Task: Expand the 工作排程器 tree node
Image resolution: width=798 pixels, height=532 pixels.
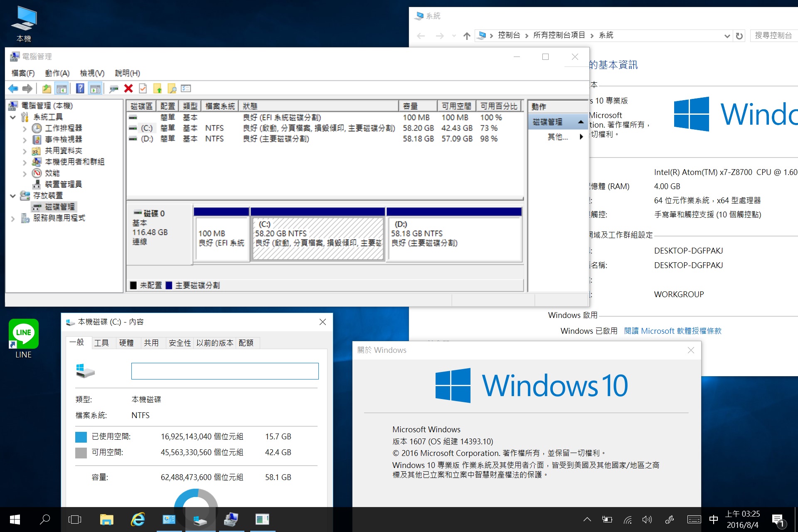Action: pyautogui.click(x=25, y=129)
